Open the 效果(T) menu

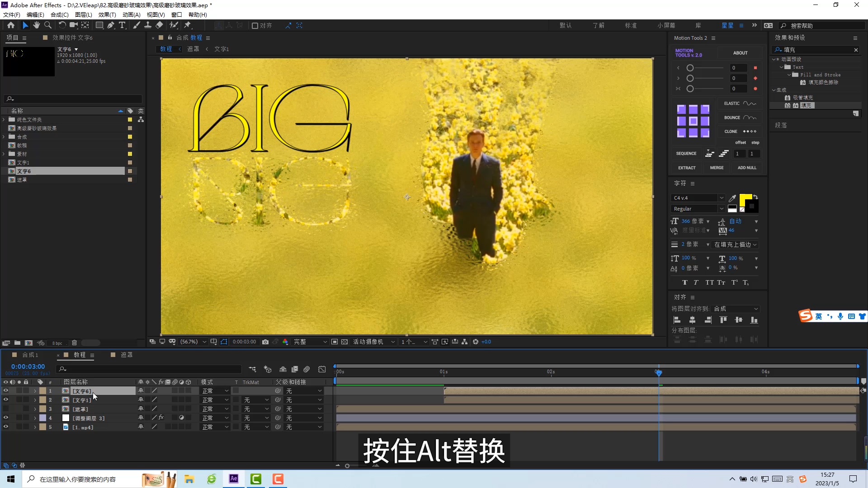(107, 14)
